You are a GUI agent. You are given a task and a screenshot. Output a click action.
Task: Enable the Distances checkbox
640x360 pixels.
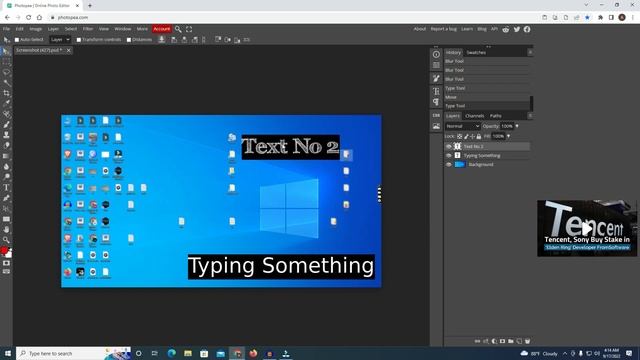click(129, 40)
